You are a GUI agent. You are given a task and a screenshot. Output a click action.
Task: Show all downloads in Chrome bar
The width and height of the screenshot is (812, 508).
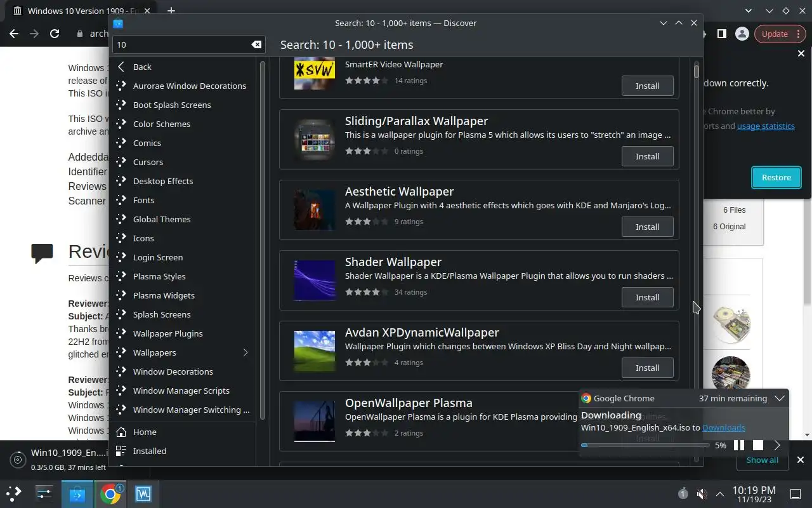point(762,460)
